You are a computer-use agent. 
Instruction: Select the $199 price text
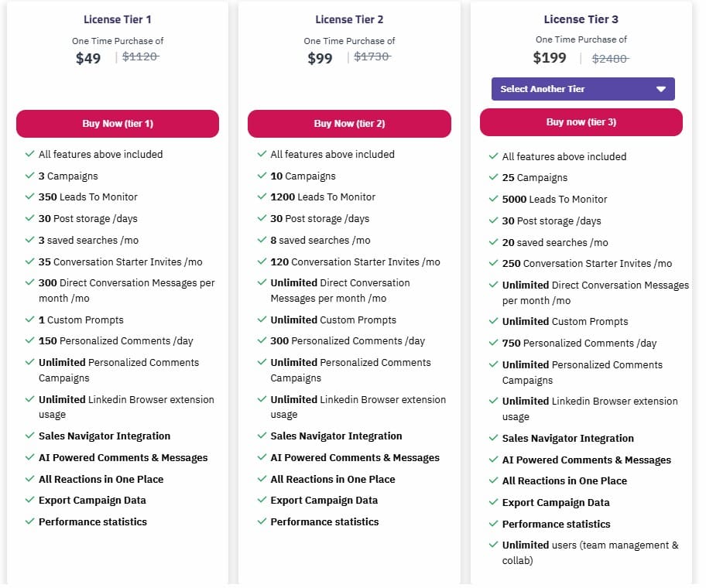[x=550, y=57]
